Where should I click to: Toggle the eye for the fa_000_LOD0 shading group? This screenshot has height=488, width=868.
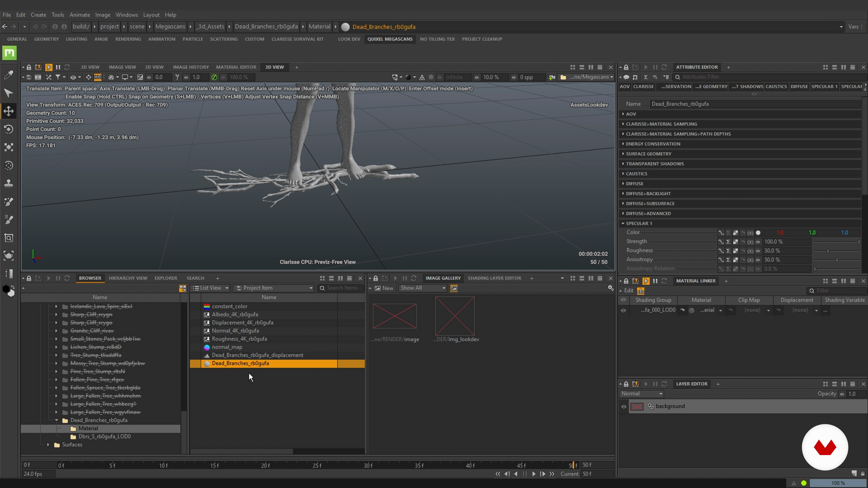(x=623, y=310)
